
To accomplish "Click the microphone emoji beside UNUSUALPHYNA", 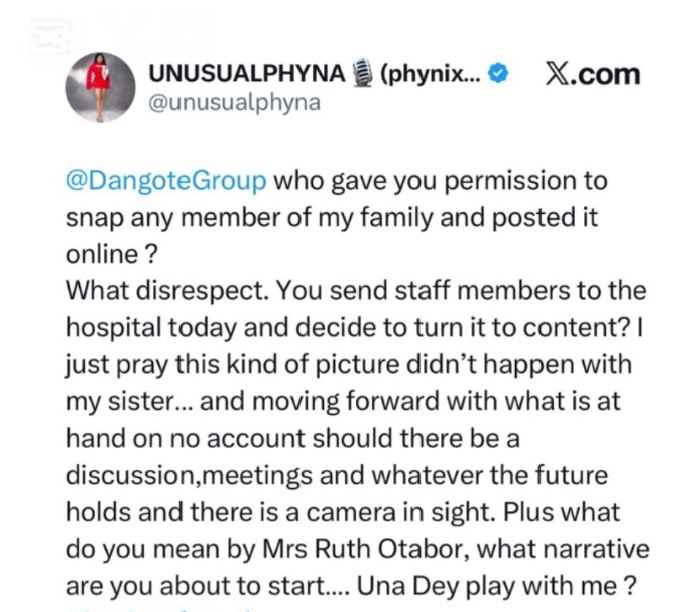I will 363,75.
